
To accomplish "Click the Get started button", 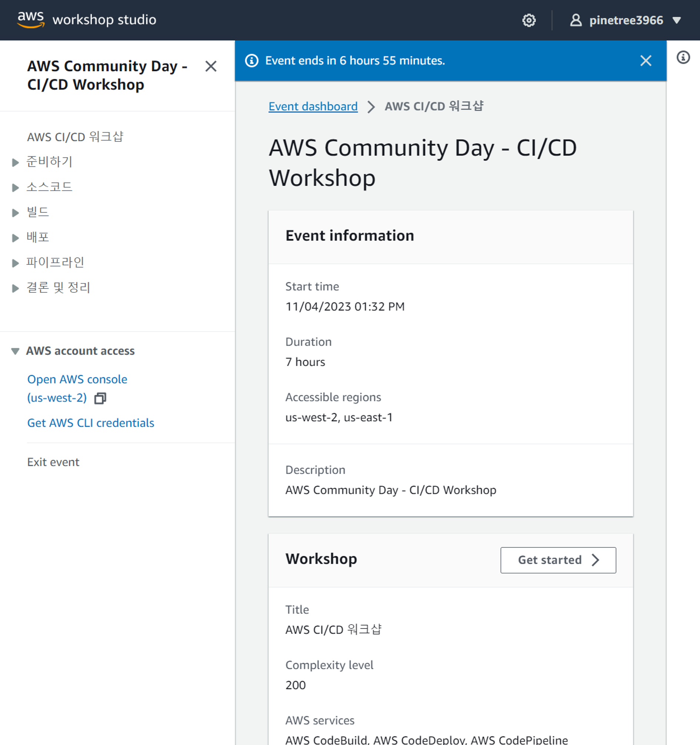I will pos(558,560).
